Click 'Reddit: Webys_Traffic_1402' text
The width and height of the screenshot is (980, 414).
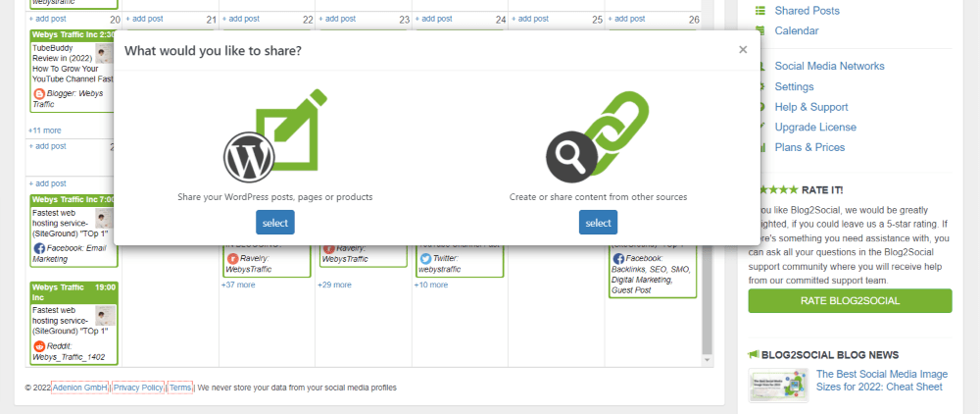(69, 351)
